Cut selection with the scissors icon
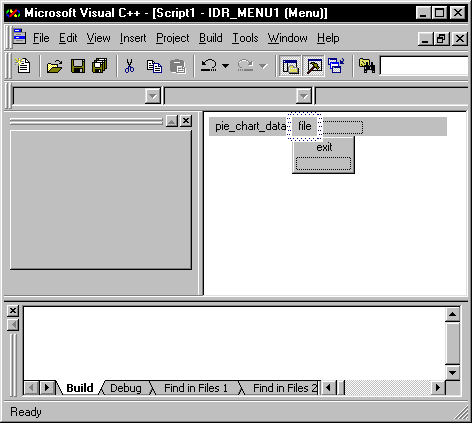This screenshot has height=423, width=472. coord(129,66)
